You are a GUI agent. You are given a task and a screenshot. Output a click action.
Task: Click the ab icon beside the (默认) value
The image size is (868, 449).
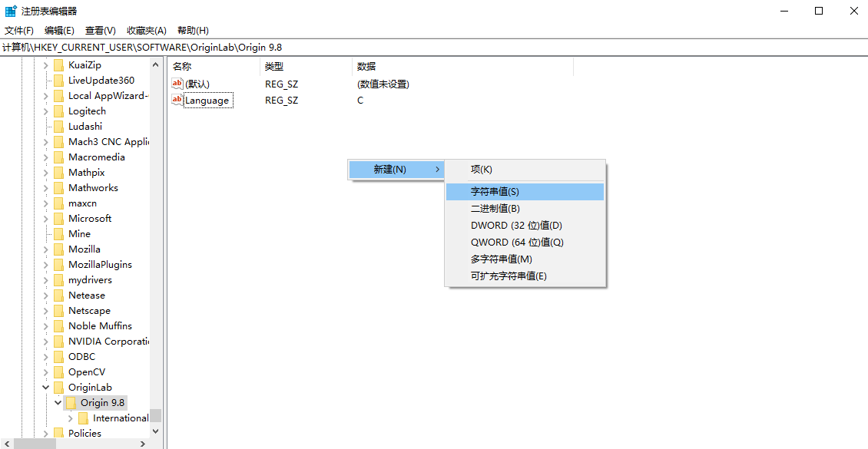pos(177,84)
